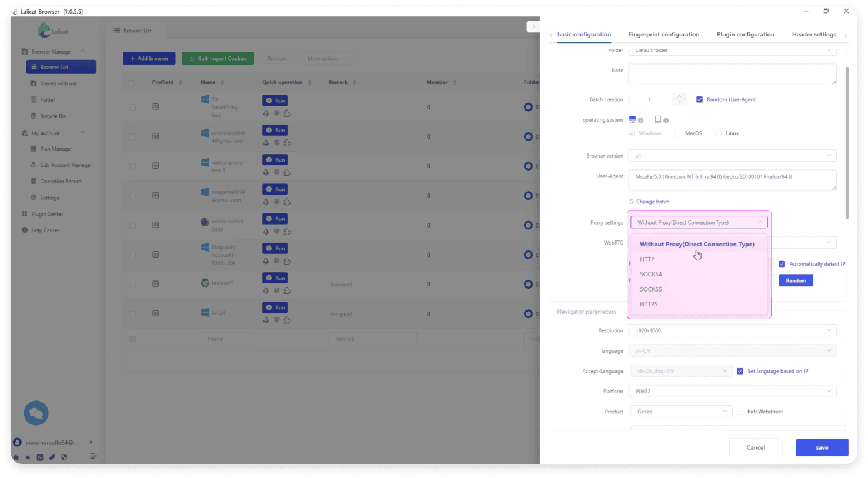Sort the ProfileId column
This screenshot has width=868, height=478.
181,82
